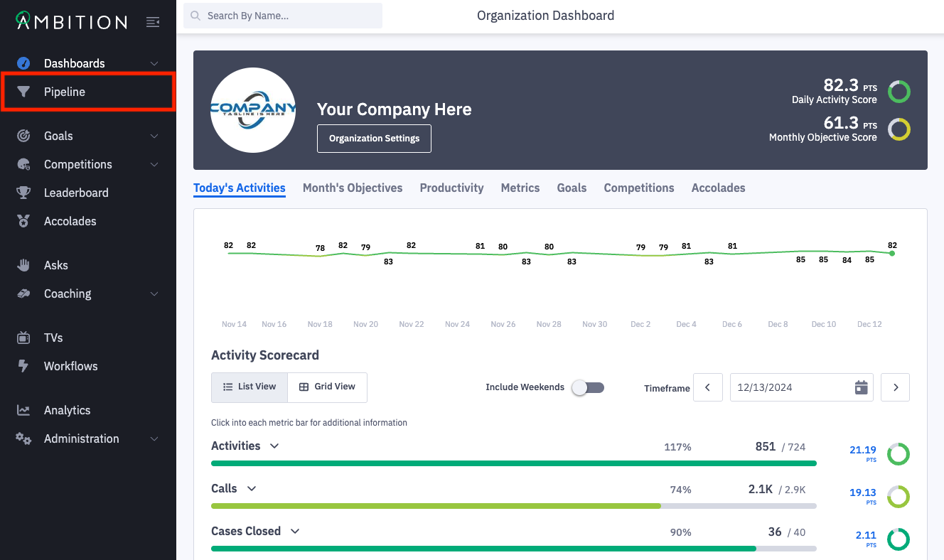
Task: Go to the previous timeframe date
Action: click(x=707, y=387)
